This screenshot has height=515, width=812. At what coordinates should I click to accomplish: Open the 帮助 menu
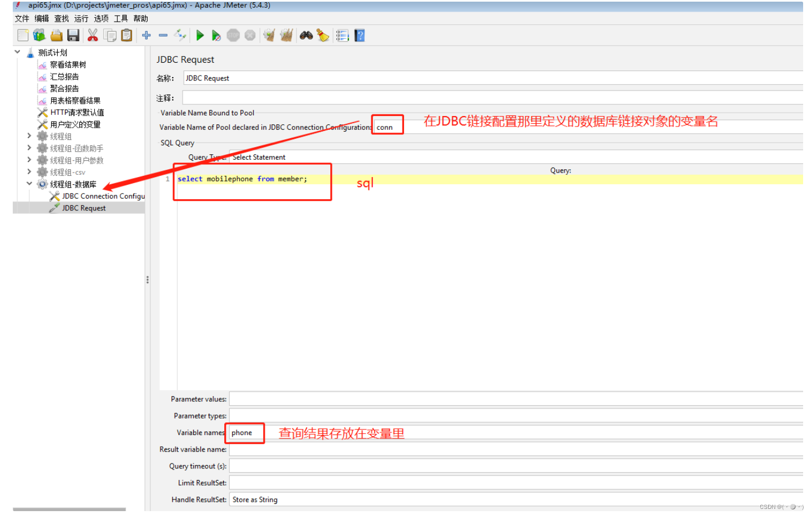pos(140,18)
